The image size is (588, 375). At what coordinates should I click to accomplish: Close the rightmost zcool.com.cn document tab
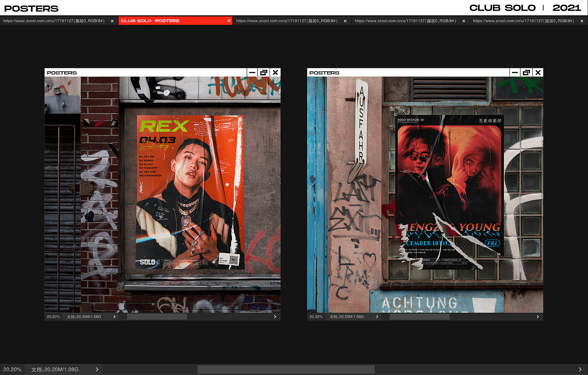point(582,21)
